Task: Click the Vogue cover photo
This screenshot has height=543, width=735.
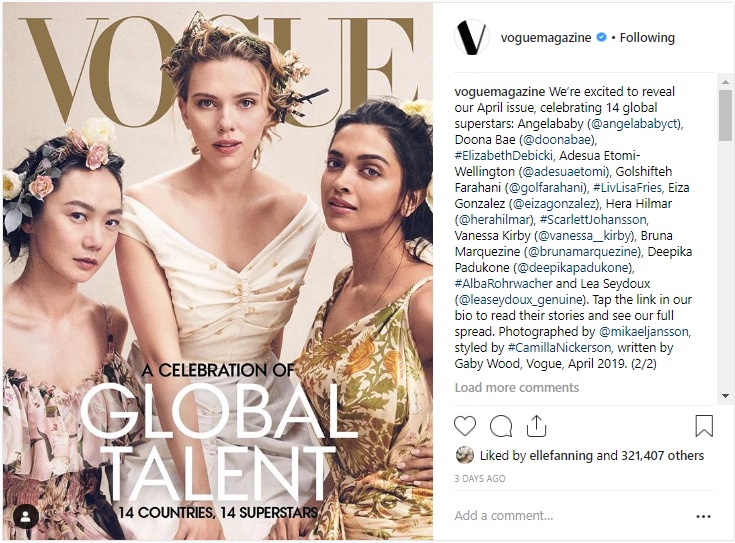Action: (218, 272)
